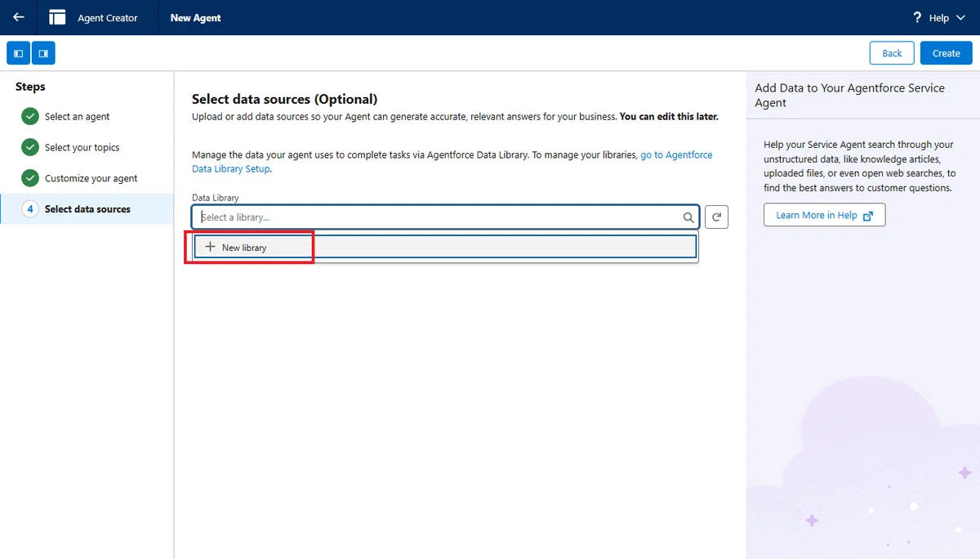Open the Select data sources step
The width and height of the screenshot is (980, 559).
87,209
